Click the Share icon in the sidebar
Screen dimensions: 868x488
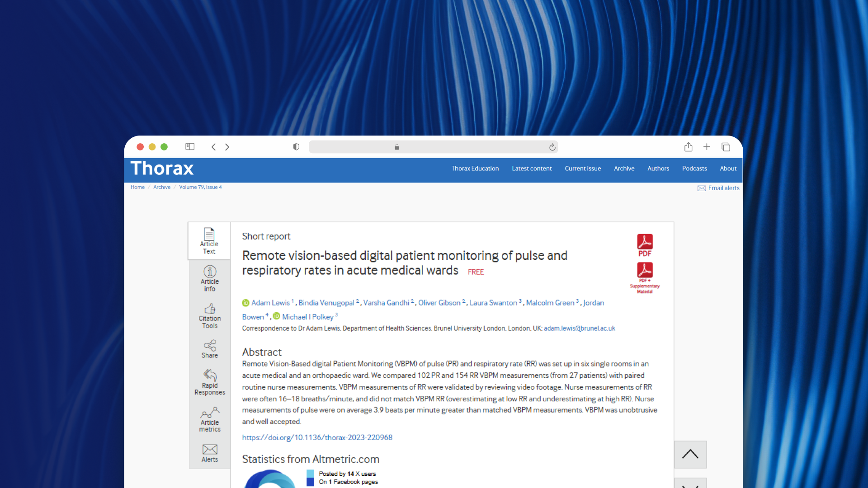click(x=210, y=349)
